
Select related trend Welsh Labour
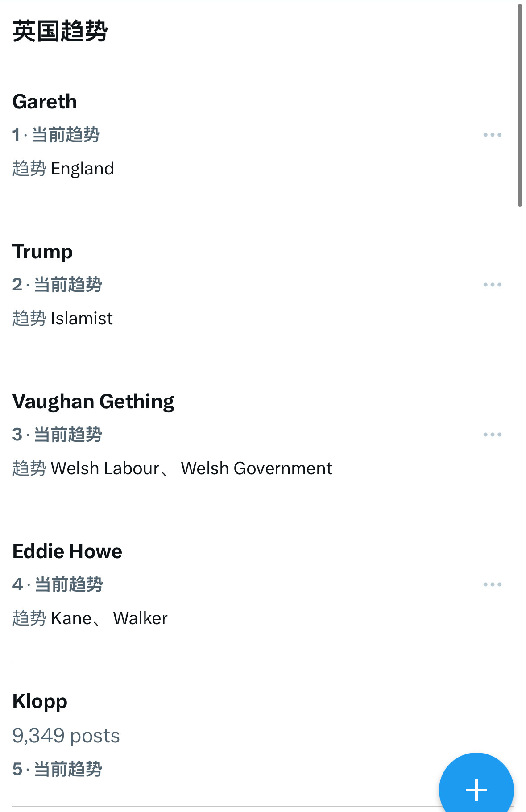pyautogui.click(x=105, y=468)
